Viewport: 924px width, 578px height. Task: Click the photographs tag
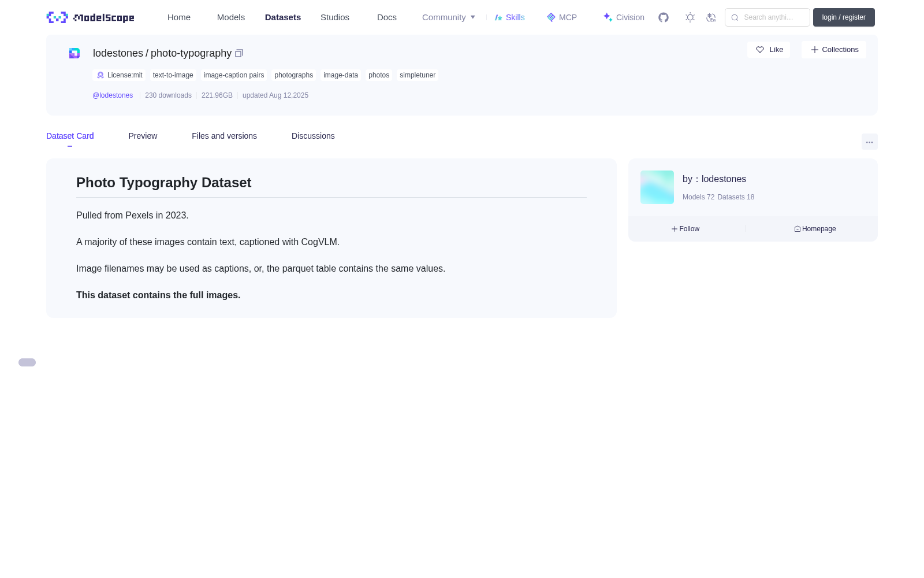tap(294, 75)
